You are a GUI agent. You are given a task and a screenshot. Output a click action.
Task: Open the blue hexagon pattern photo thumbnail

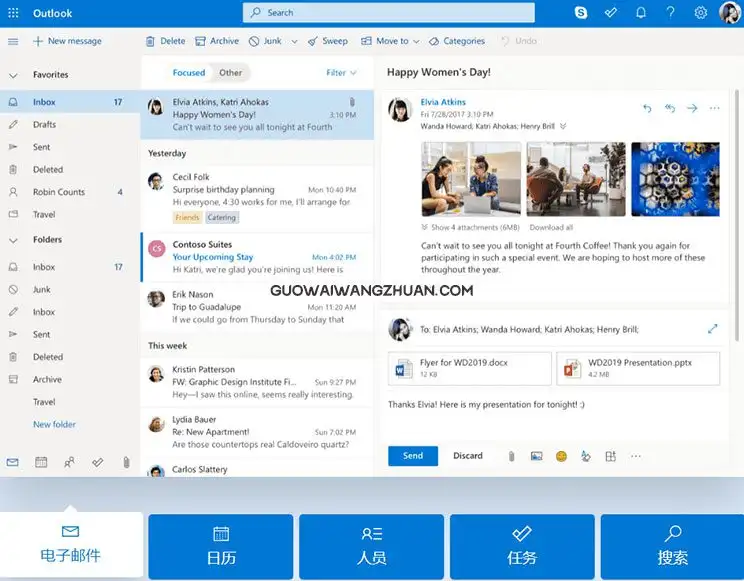(x=675, y=179)
